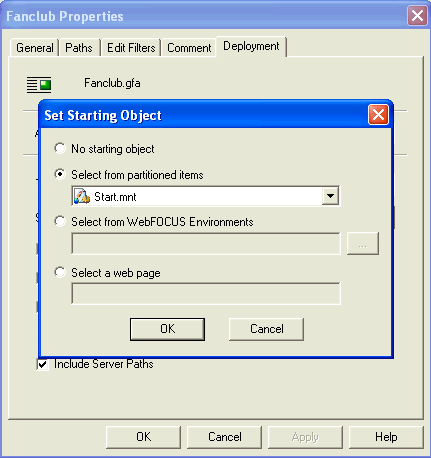Click the Start.mnt maintain file icon
Screen dimensions: 431x458
(82, 196)
